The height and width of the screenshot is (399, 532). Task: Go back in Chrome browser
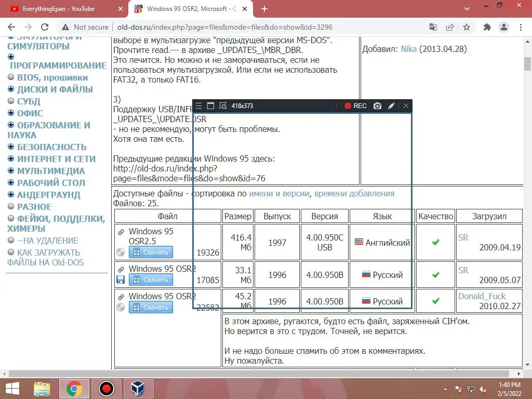coord(11,27)
